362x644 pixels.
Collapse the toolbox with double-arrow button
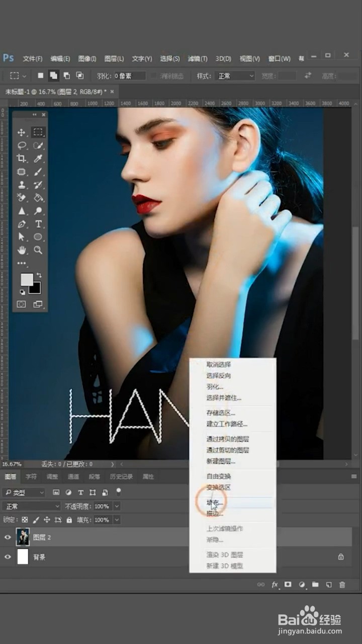pos(35,115)
